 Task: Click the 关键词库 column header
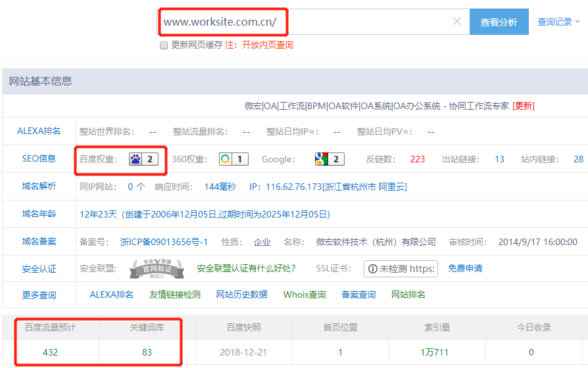coord(147,327)
